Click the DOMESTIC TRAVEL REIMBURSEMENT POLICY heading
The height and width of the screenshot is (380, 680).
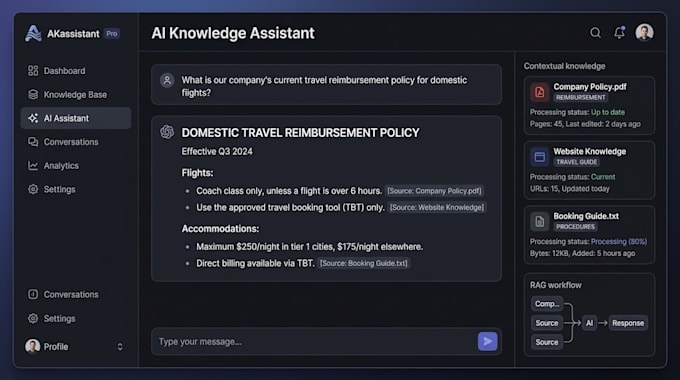coord(300,133)
